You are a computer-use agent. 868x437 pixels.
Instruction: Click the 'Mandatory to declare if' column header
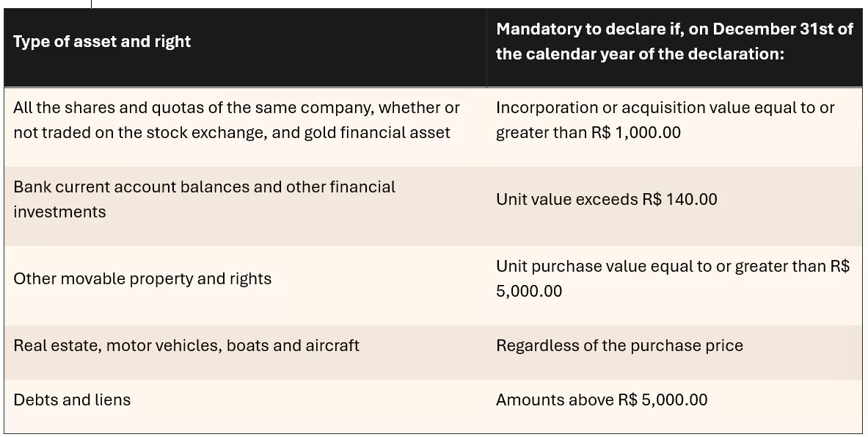click(674, 42)
